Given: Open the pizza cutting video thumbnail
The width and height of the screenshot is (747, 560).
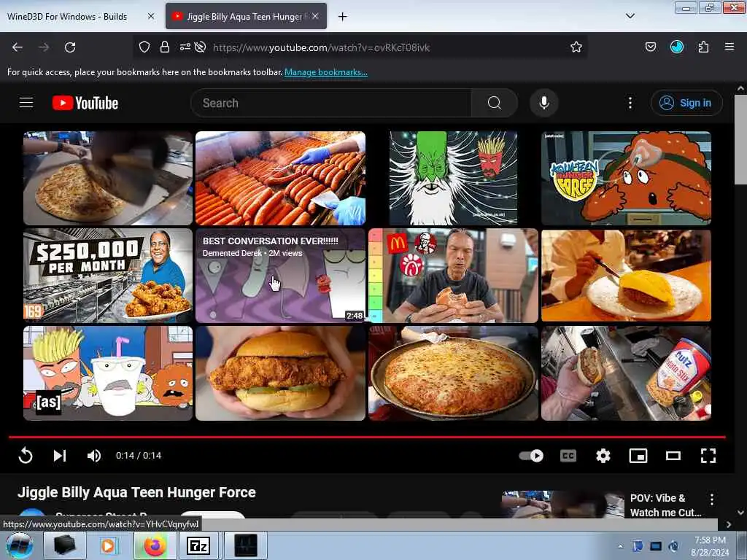Looking at the screenshot, I should pyautogui.click(x=108, y=178).
